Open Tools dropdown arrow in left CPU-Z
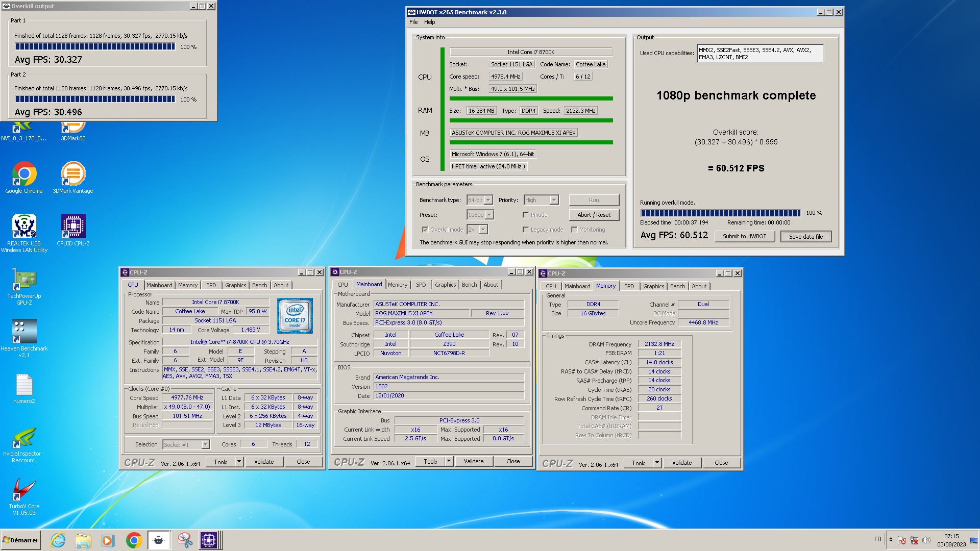 point(238,462)
